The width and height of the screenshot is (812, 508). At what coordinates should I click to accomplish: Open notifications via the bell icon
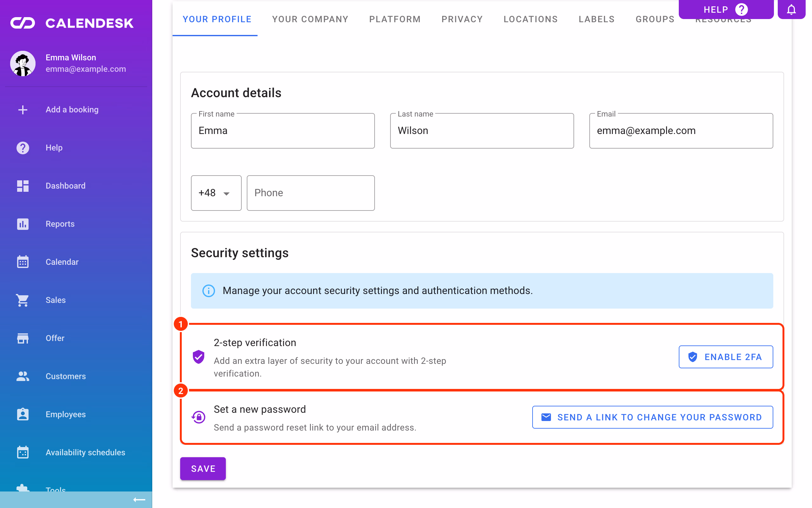coord(791,10)
